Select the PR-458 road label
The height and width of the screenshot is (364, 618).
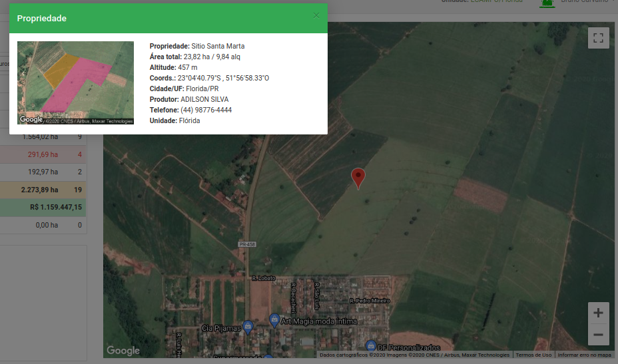(247, 244)
